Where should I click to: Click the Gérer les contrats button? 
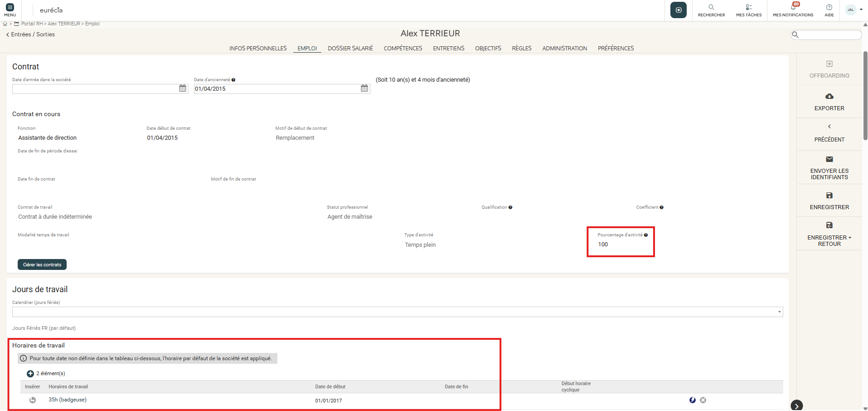click(x=42, y=264)
